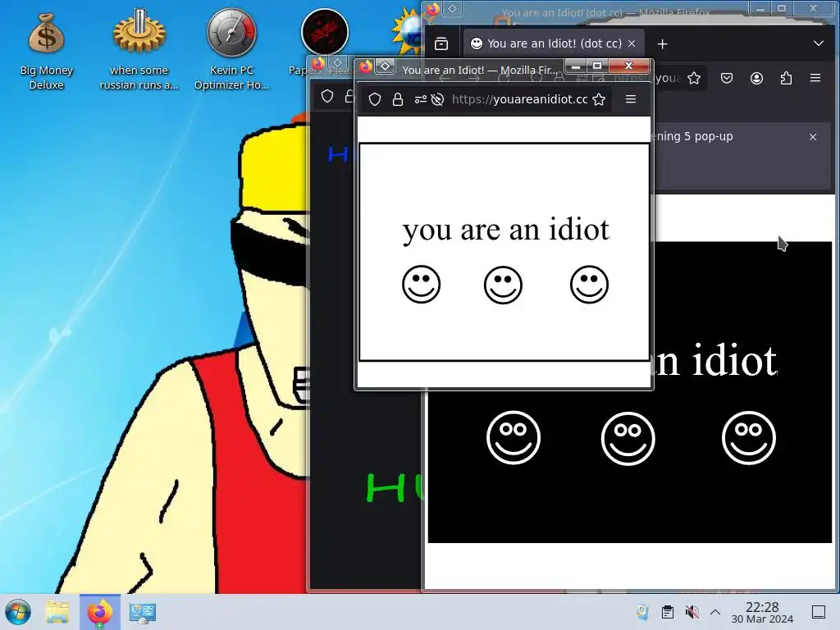Click the middle smiley face in the white popup
Image resolution: width=840 pixels, height=630 pixels.
[x=503, y=285]
